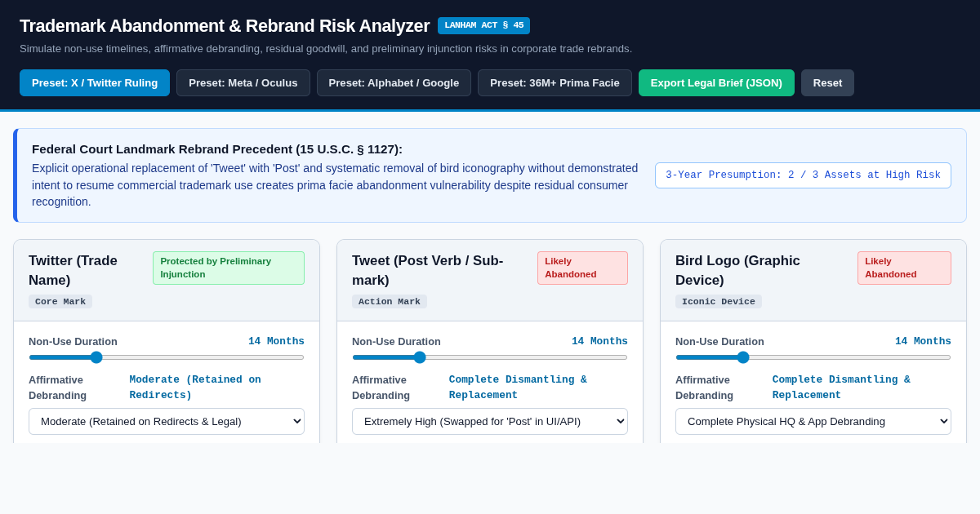Image resolution: width=980 pixels, height=514 pixels.
Task: Click the app title 'Trademark Abandonment & Rebrand Risk Analyzer'
Action: (225, 26)
